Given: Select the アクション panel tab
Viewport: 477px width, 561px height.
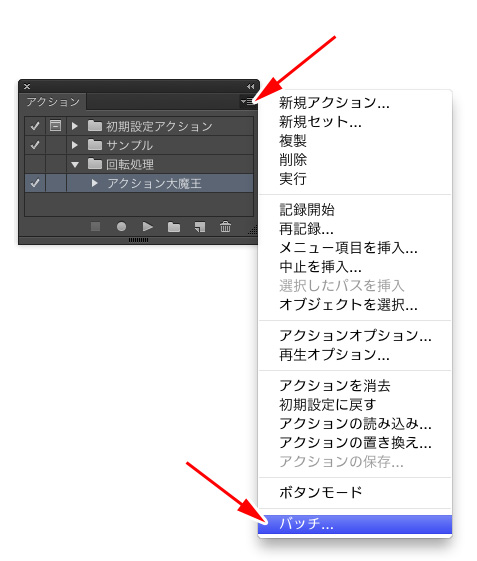Looking at the screenshot, I should coord(53,102).
